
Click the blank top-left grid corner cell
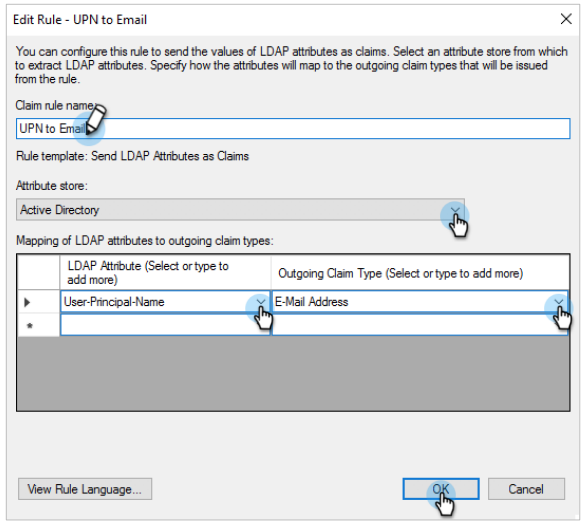(38, 273)
